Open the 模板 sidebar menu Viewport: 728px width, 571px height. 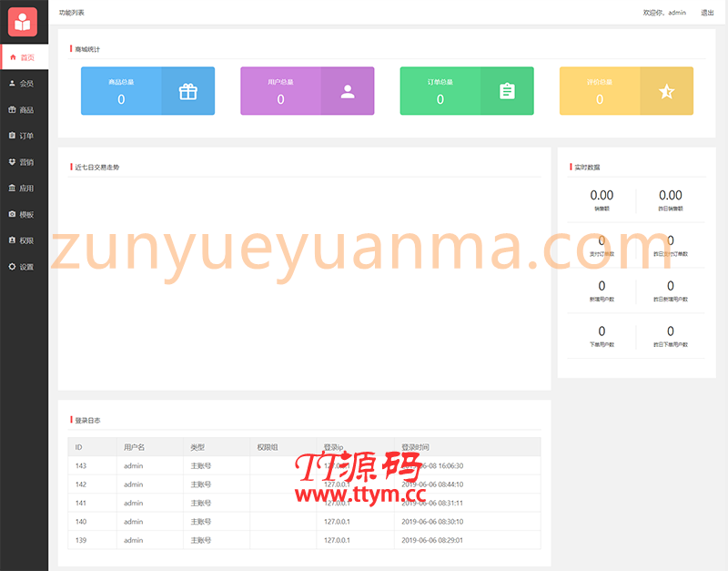(25, 214)
